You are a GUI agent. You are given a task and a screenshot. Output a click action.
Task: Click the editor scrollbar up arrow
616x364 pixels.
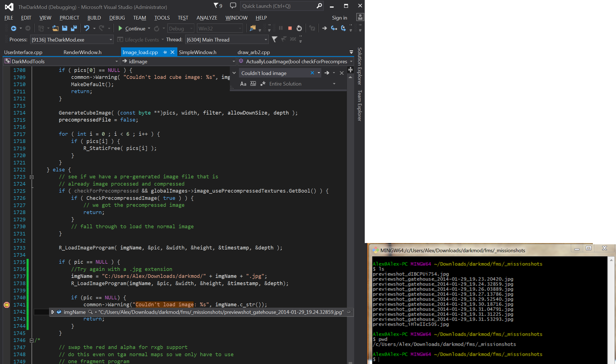(351, 77)
